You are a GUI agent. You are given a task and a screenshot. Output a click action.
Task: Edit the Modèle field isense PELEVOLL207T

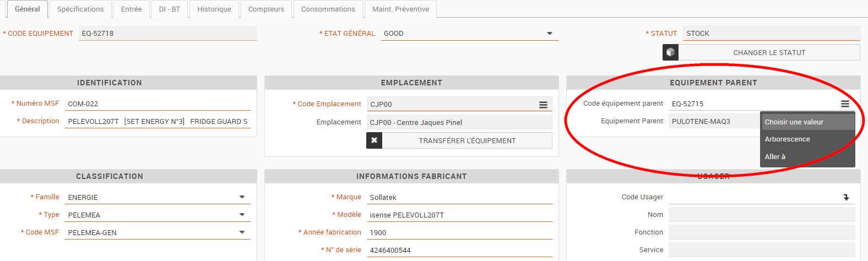pyautogui.click(x=459, y=215)
